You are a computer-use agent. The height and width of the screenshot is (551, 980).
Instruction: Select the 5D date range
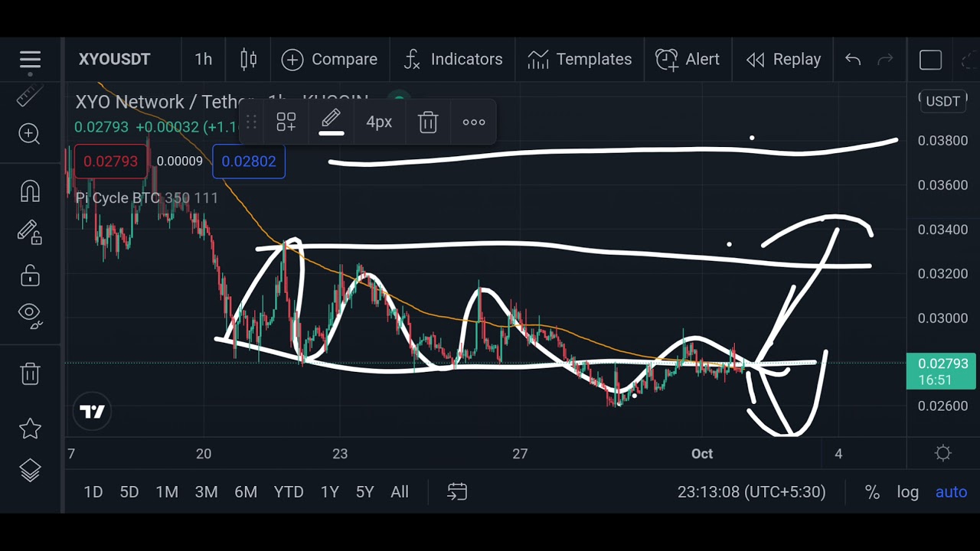point(129,492)
